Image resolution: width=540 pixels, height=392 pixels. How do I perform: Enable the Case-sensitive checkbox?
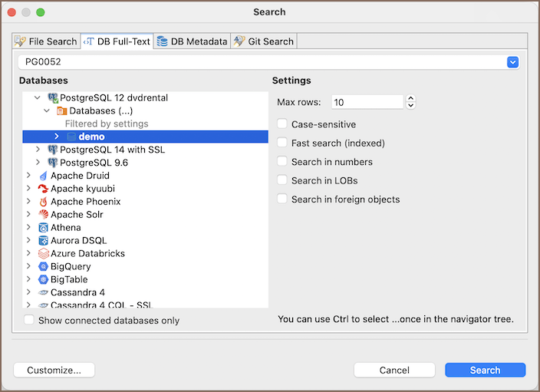[282, 124]
